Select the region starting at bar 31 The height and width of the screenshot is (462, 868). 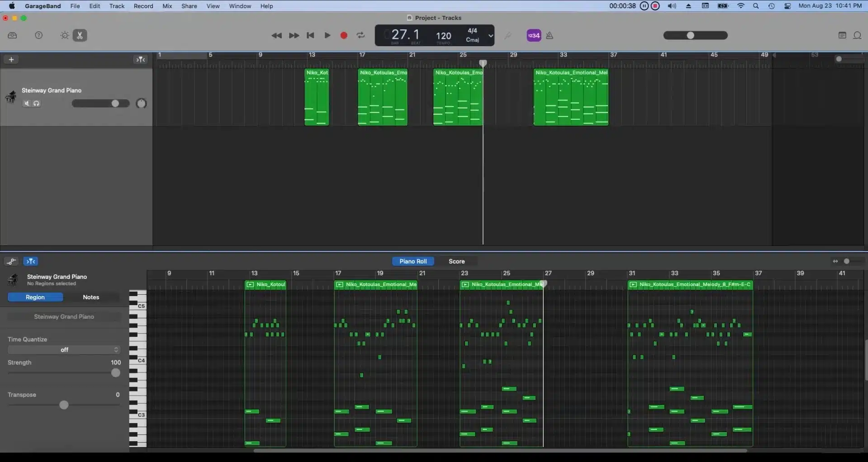[x=571, y=97]
